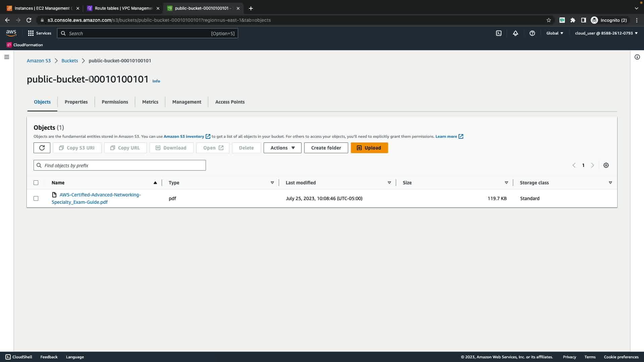The image size is (644, 362).
Task: Open table preferences gear icon
Action: 606,165
